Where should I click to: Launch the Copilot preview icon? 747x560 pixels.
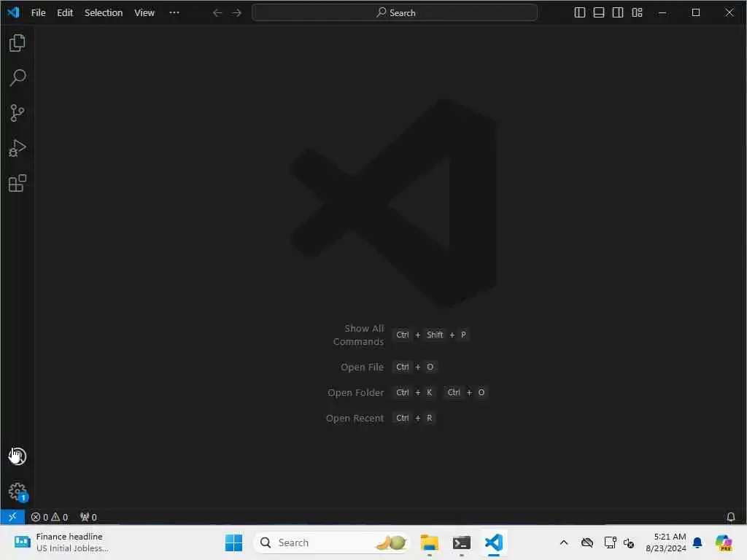pos(724,542)
